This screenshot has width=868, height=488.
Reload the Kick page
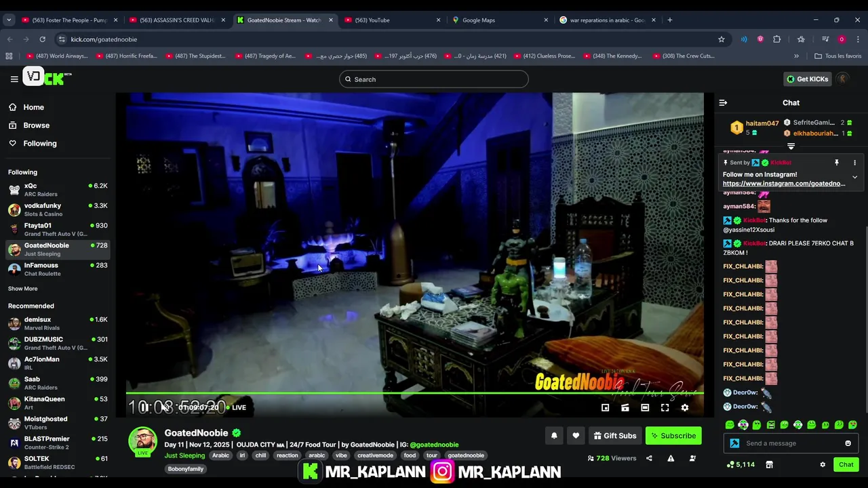coord(42,39)
